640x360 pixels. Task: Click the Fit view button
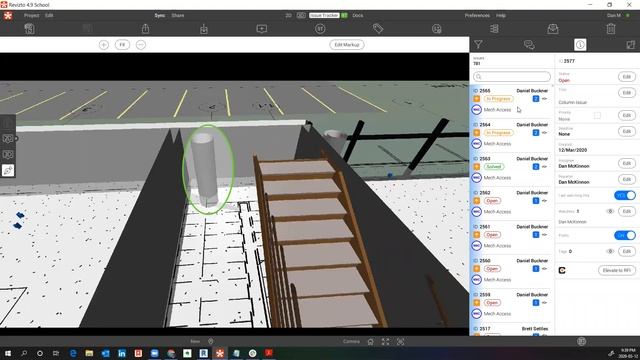pyautogui.click(x=122, y=44)
